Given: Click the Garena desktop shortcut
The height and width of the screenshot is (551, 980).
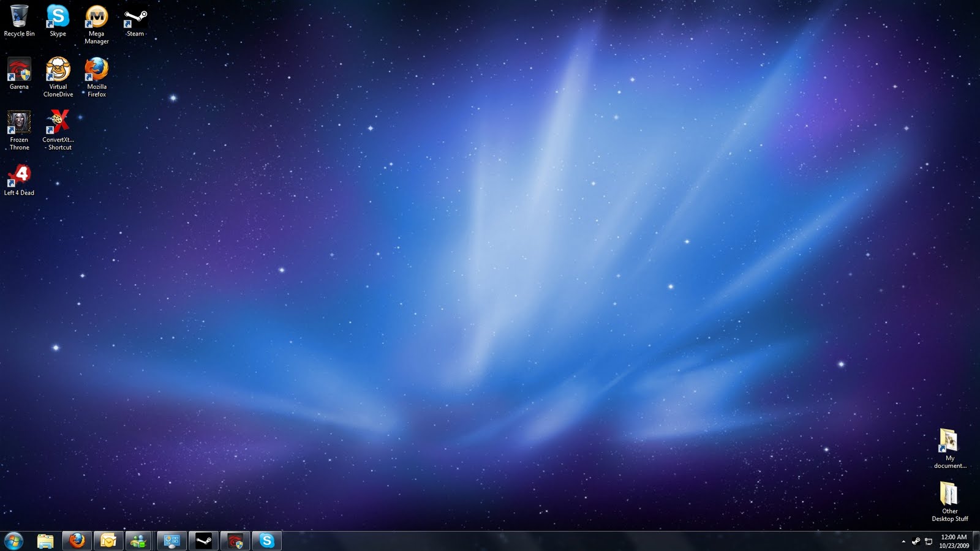Looking at the screenshot, I should [19, 74].
